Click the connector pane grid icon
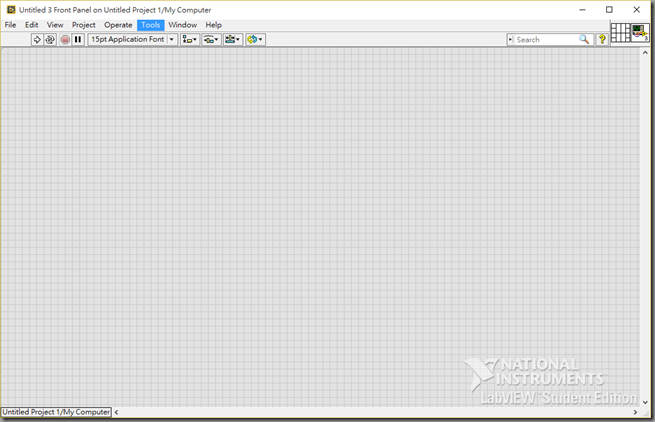The image size is (655, 422). tap(620, 33)
